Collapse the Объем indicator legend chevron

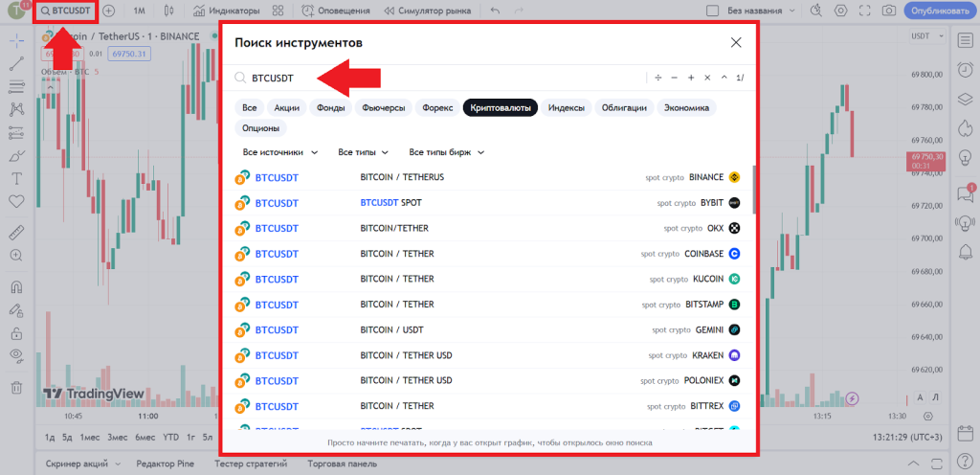pyautogui.click(x=50, y=87)
